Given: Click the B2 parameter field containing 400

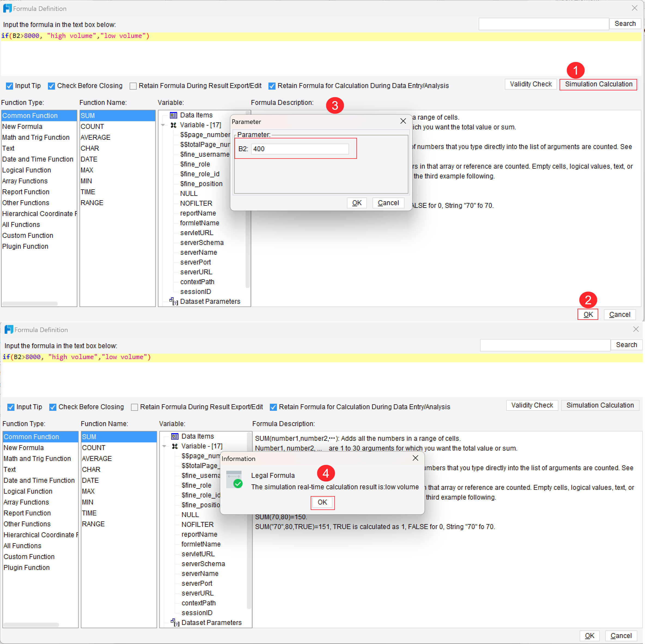Looking at the screenshot, I should click(x=299, y=149).
